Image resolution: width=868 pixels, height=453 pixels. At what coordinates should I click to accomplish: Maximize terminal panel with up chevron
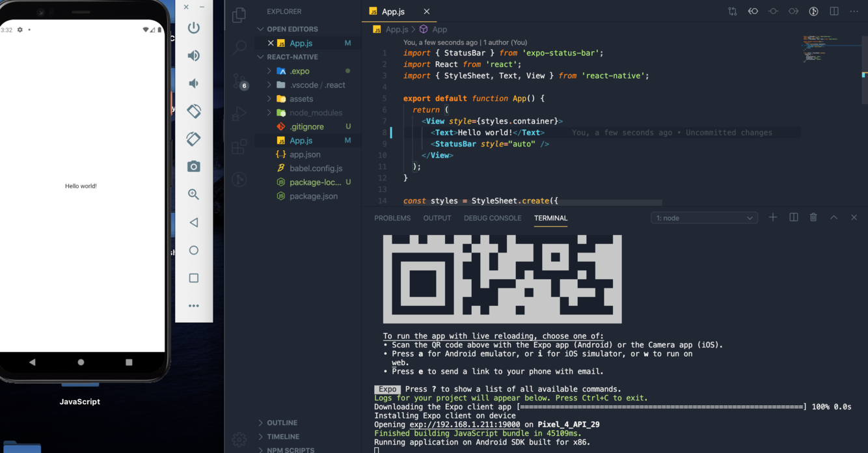pos(834,217)
